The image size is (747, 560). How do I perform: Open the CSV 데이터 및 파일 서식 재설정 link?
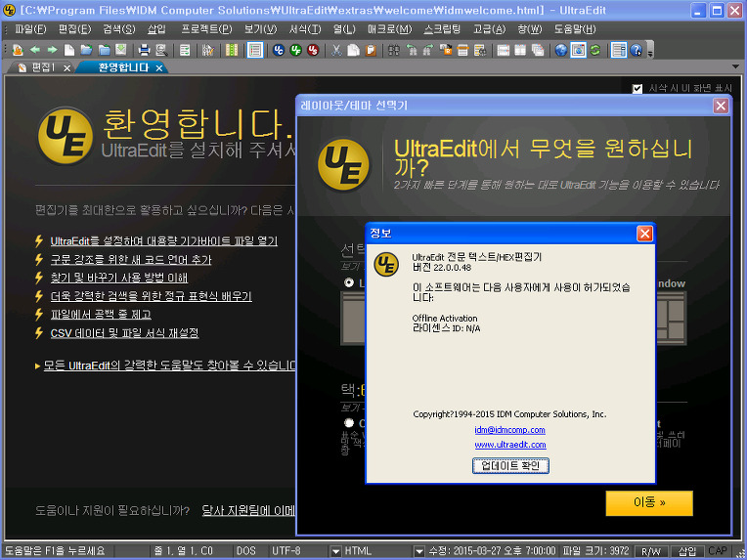[x=124, y=333]
